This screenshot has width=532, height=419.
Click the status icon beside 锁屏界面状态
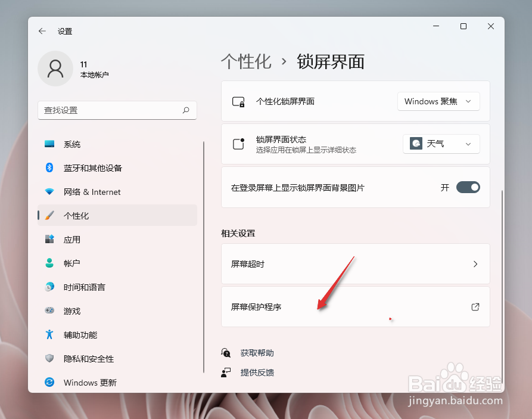(238, 144)
